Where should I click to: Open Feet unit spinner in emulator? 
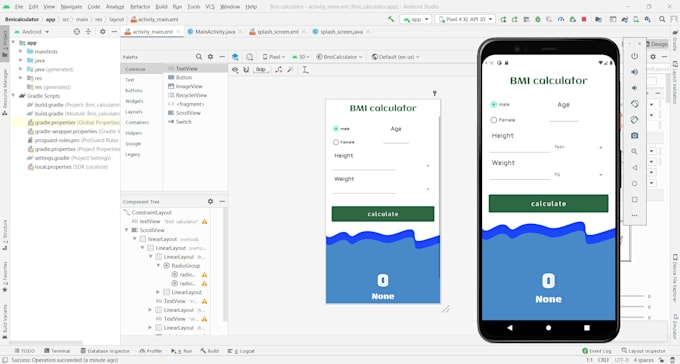tap(579, 148)
